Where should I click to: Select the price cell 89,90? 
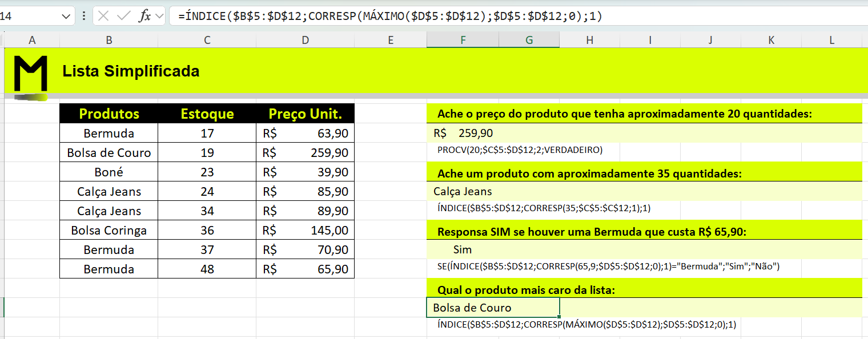click(306, 211)
